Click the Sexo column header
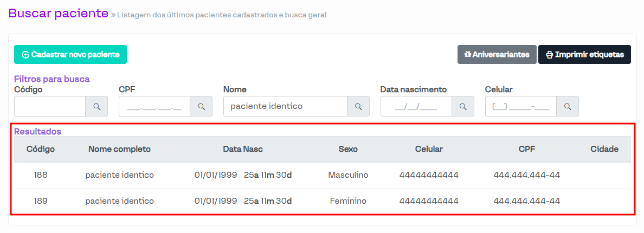This screenshot has width=644, height=233. 348,149
